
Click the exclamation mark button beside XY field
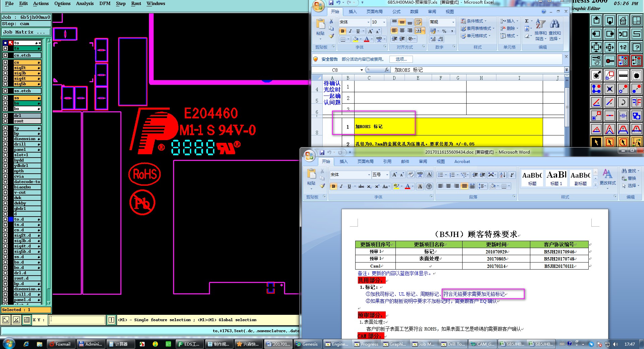111,320
